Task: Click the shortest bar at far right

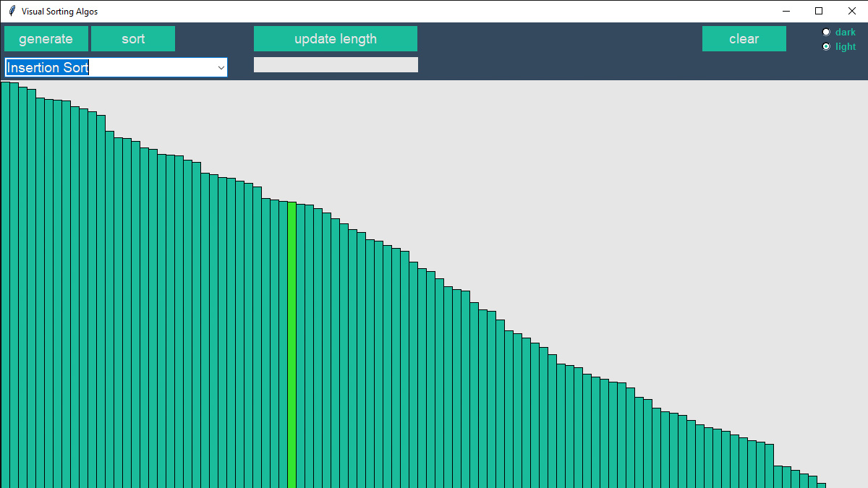Action: [x=822, y=485]
